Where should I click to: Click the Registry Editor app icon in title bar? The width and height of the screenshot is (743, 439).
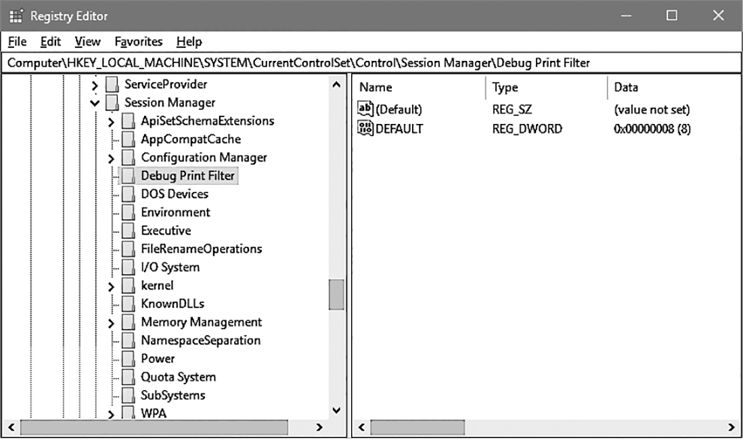click(15, 16)
